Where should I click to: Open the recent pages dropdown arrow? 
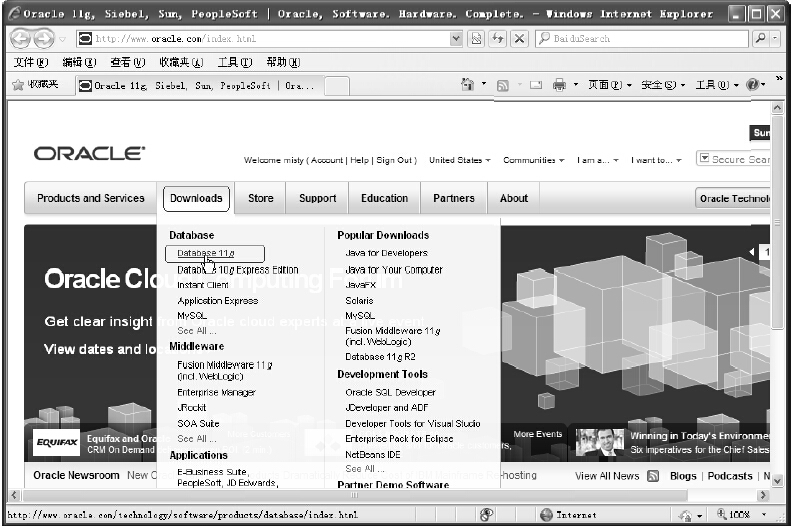62,39
